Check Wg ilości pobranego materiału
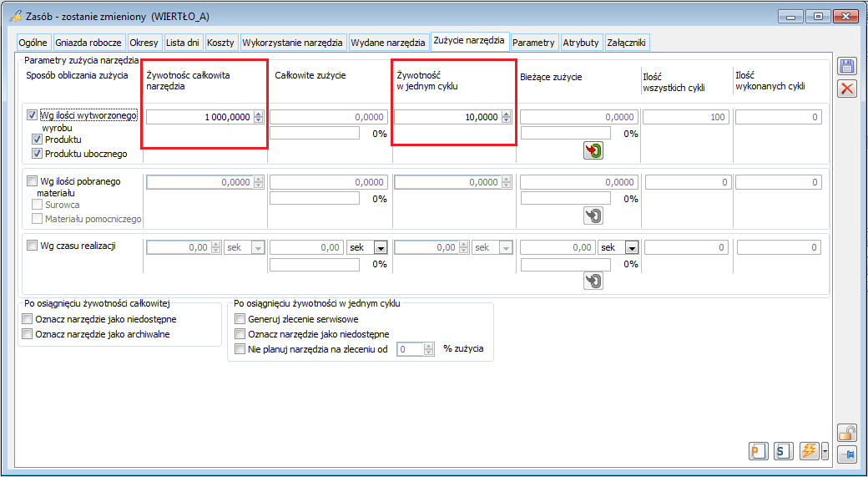The width and height of the screenshot is (868, 477). point(32,180)
